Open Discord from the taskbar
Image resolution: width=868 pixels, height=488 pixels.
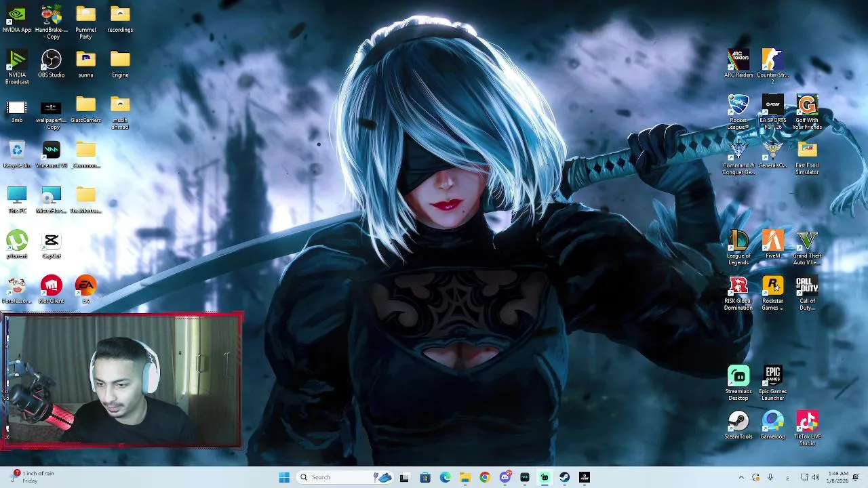tap(505, 477)
